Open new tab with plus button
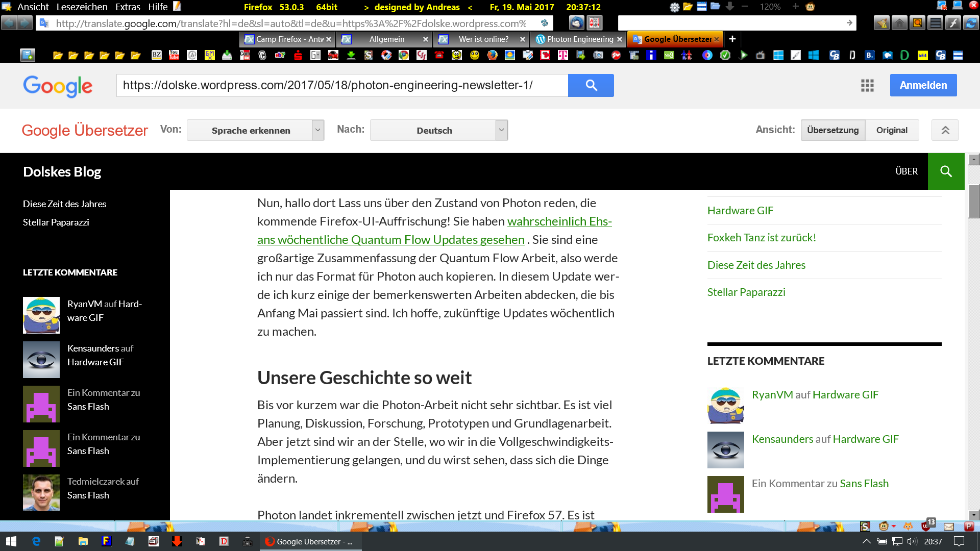This screenshot has width=980, height=551. 732,39
